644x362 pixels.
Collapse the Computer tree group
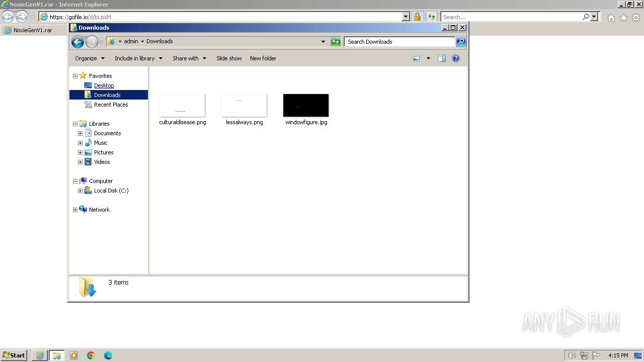[75, 181]
